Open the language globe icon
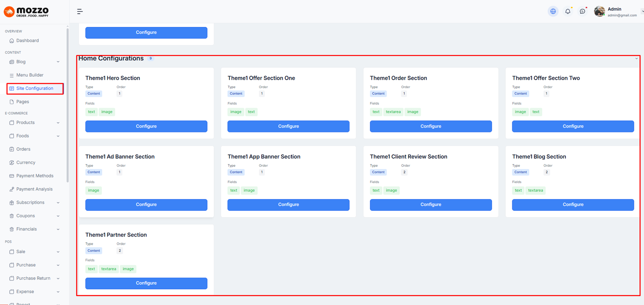 click(553, 11)
